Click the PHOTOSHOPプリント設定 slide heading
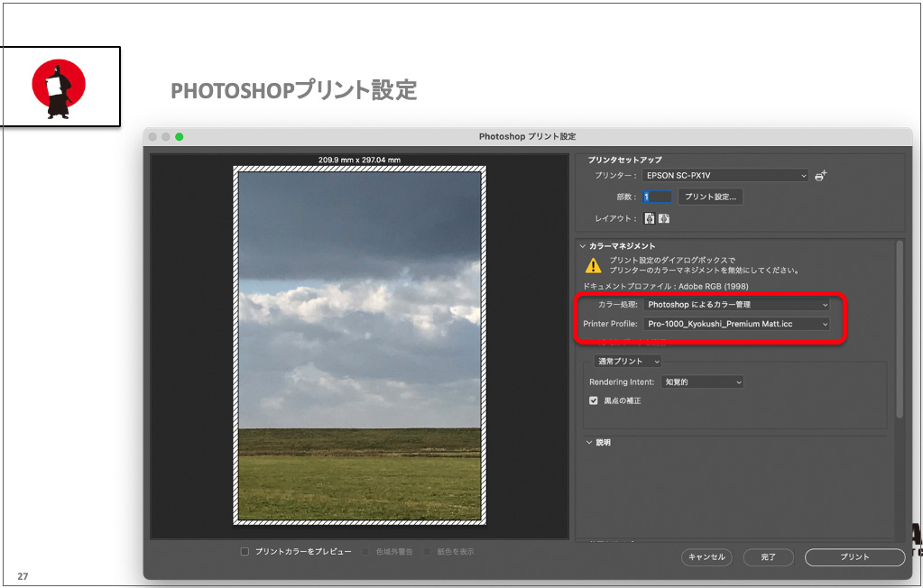Screen dimensions: 923x588 (294, 90)
